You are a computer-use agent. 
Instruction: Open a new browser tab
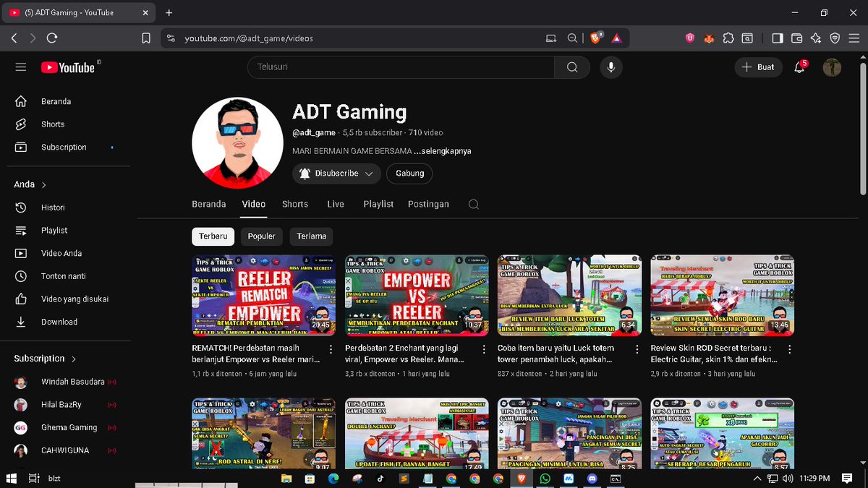click(169, 12)
